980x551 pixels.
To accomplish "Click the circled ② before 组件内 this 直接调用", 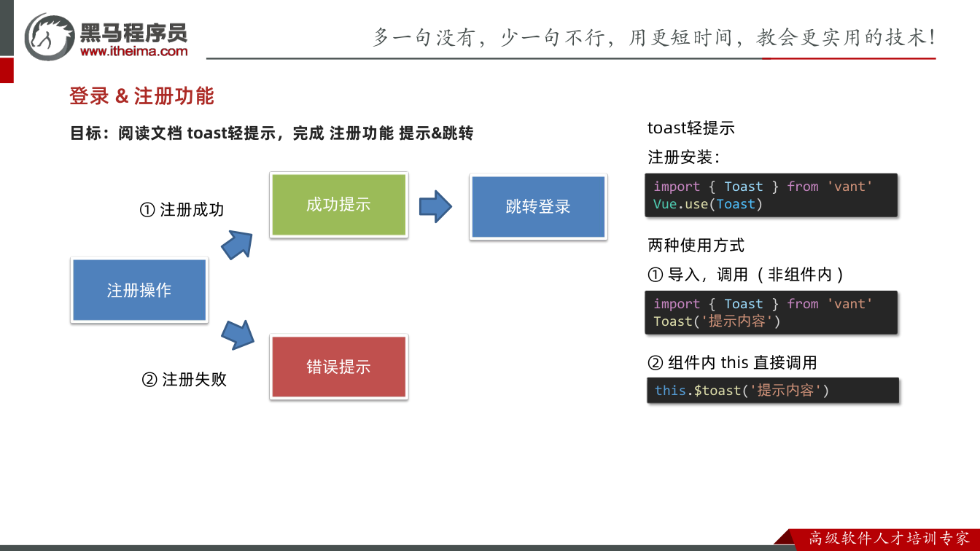I will click(x=656, y=363).
